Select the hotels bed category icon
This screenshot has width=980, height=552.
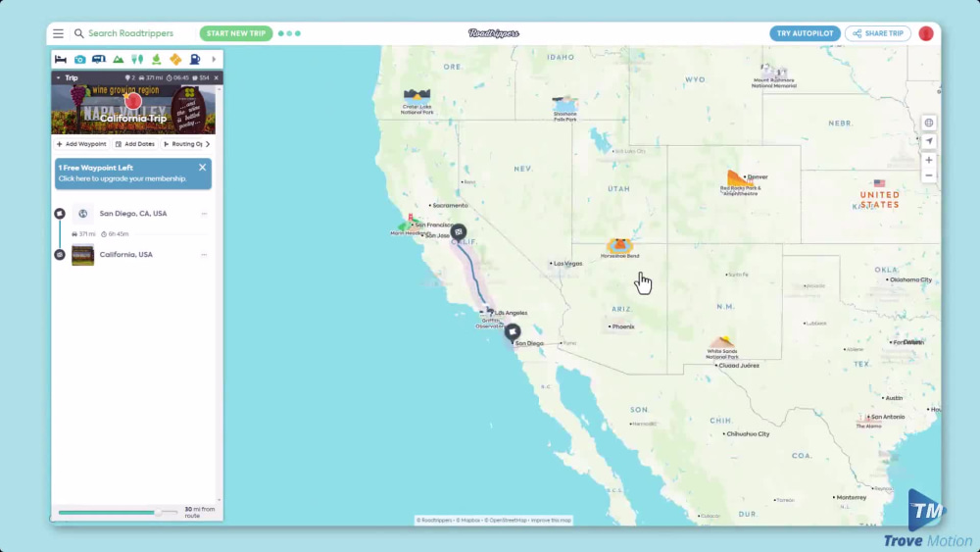[x=61, y=60]
